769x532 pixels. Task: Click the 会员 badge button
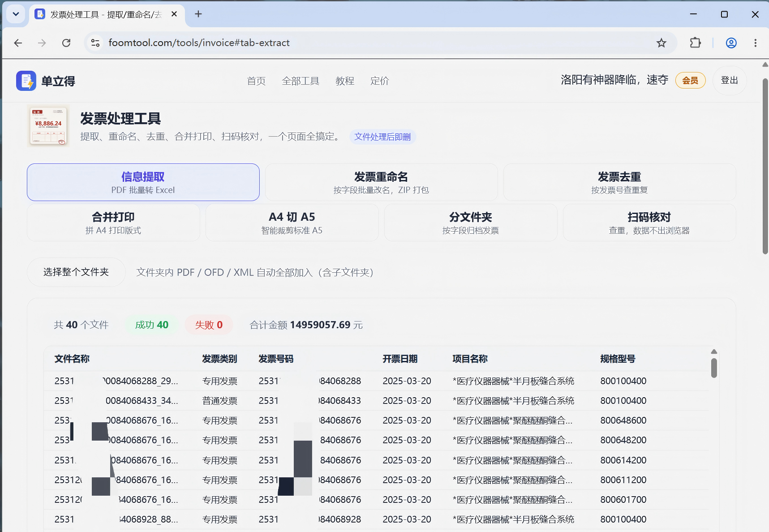pyautogui.click(x=690, y=81)
